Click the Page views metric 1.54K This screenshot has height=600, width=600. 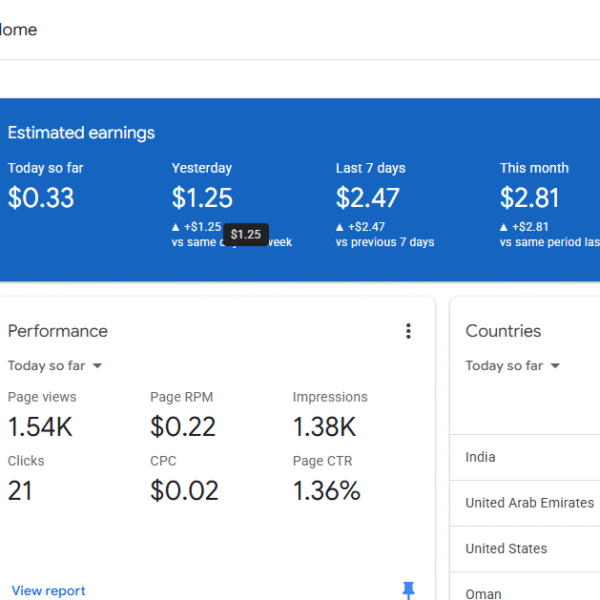click(x=40, y=427)
